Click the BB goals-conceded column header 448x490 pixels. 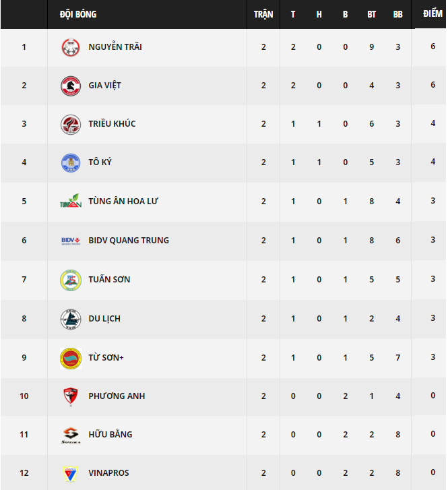tap(397, 14)
